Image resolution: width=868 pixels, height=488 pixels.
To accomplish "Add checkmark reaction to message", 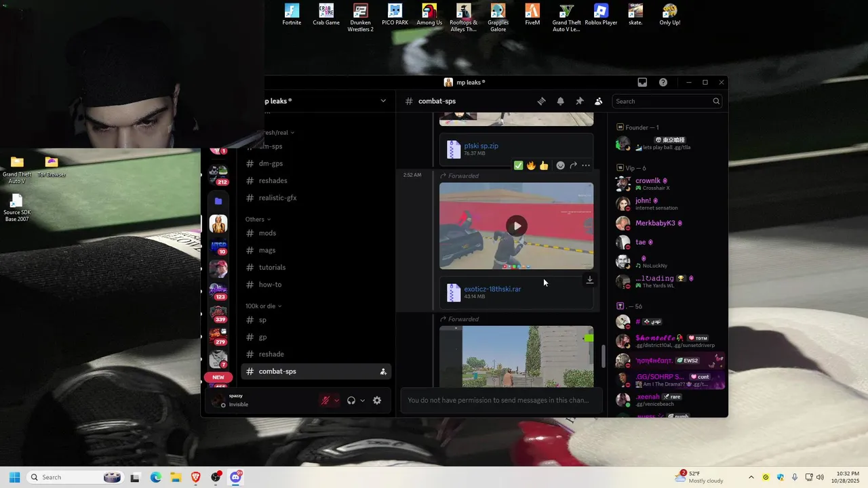I will click(518, 165).
